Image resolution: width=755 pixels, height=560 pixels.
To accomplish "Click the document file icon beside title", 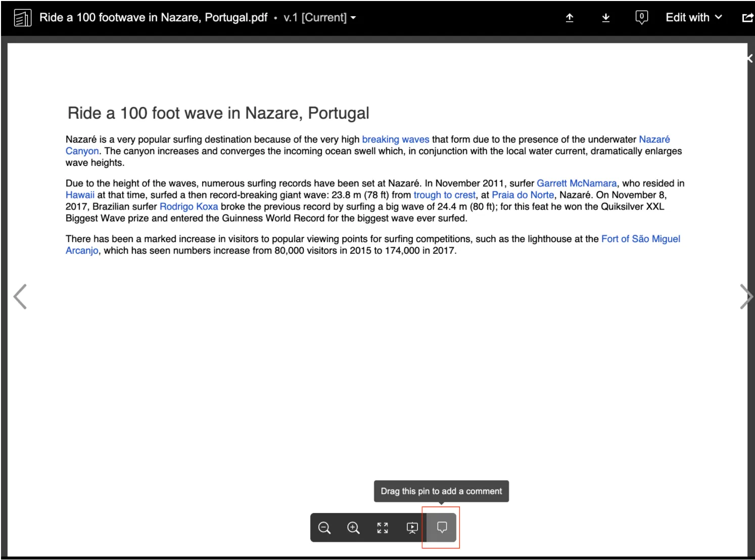I will [x=22, y=18].
